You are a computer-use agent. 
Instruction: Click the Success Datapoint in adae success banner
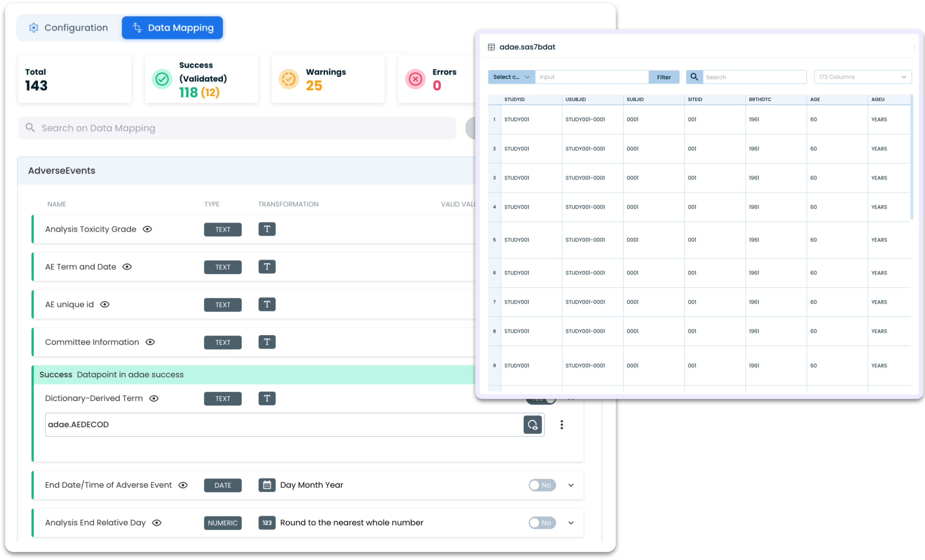coord(254,375)
